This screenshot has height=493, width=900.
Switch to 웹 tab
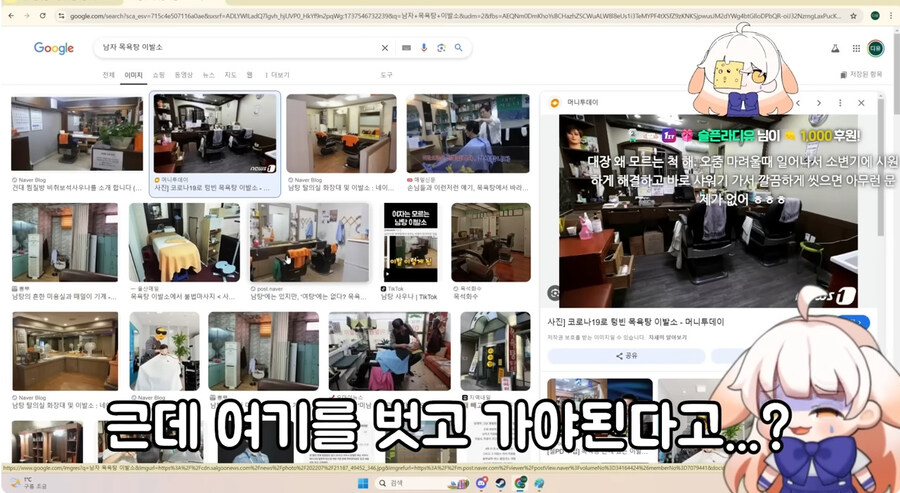250,75
